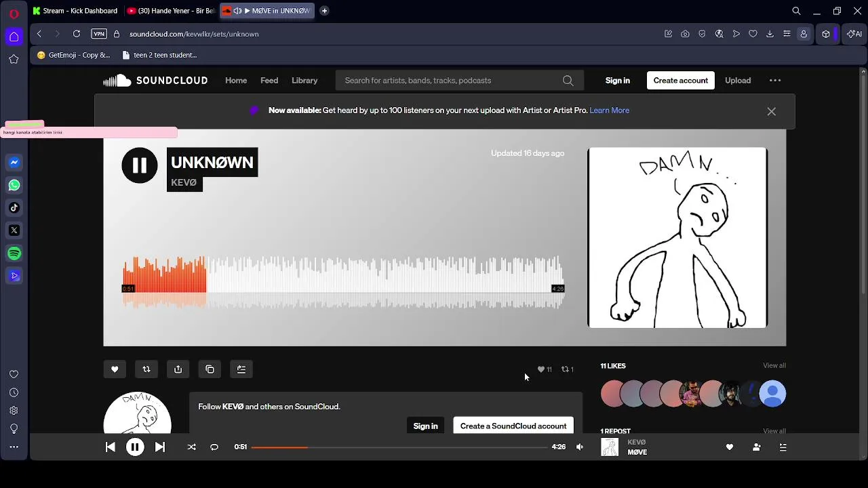The height and width of the screenshot is (488, 868).
Task: Open MØVE track title in bottom bar
Action: pos(637,452)
